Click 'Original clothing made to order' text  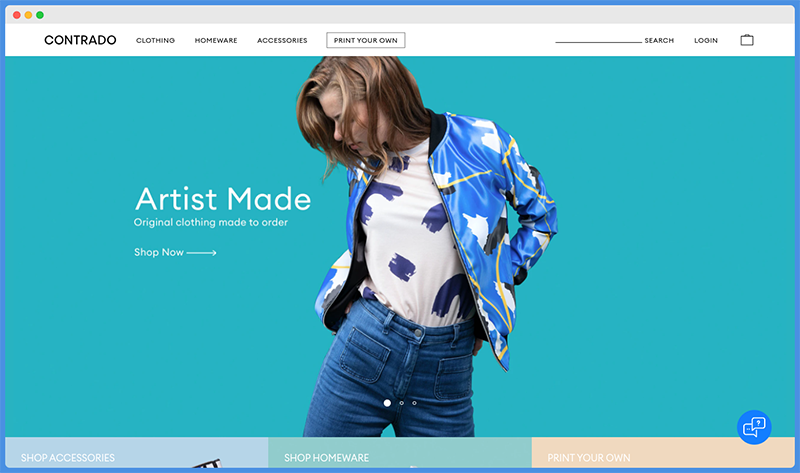tap(211, 222)
